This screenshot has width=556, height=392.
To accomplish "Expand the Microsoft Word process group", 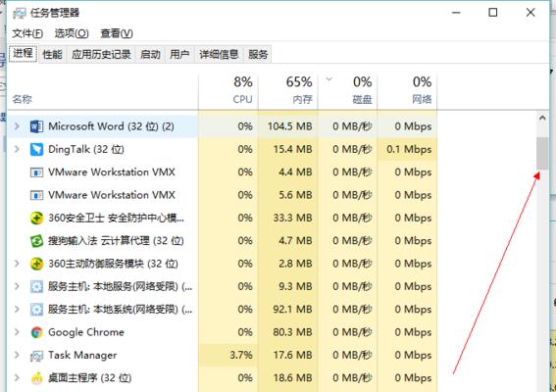I will pyautogui.click(x=17, y=126).
